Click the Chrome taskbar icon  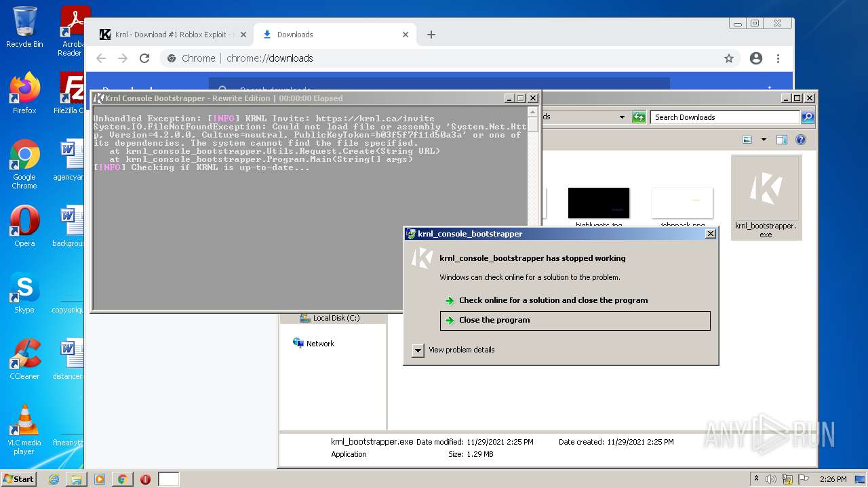tap(123, 479)
